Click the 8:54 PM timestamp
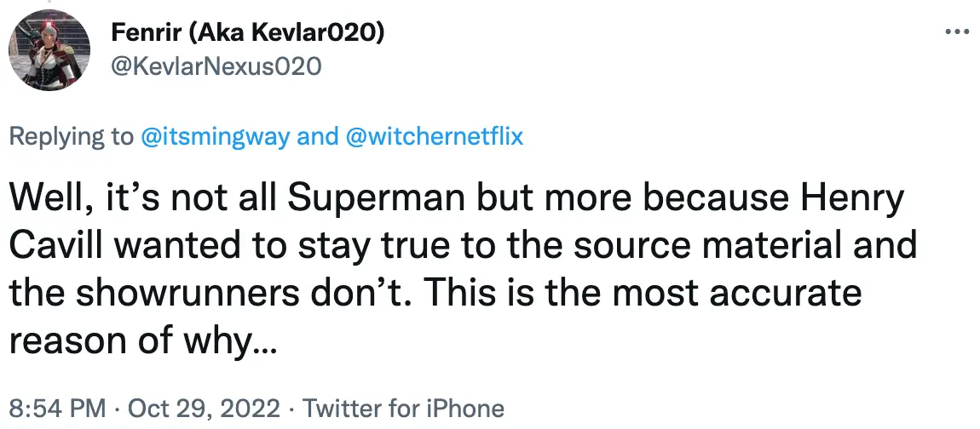This screenshot has height=429, width=980. [x=59, y=408]
